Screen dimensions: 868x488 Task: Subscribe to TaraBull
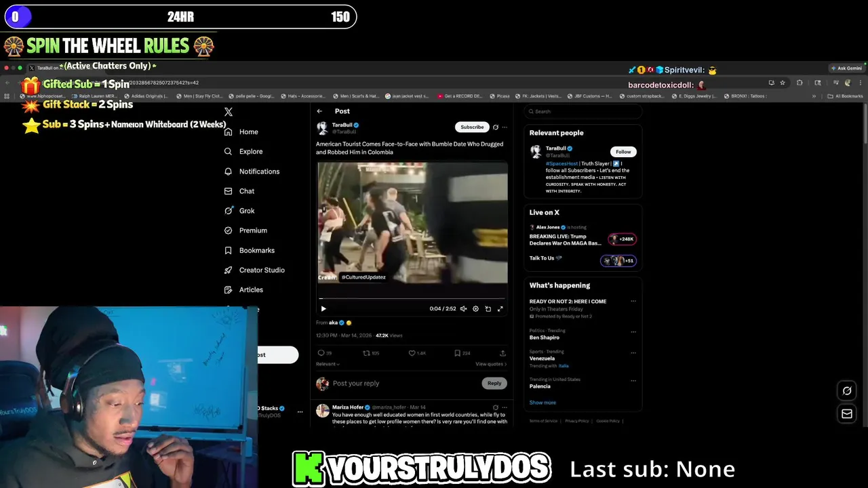[472, 127]
